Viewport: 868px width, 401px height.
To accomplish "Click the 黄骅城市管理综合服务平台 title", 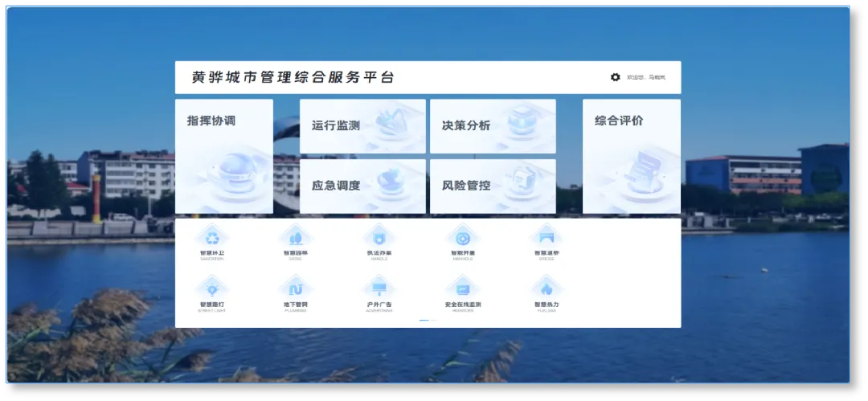I will point(293,77).
